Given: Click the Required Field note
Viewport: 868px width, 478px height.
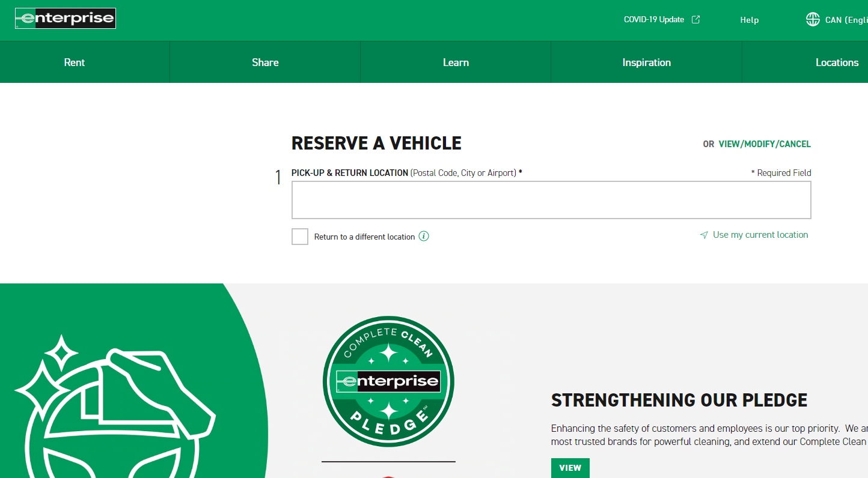Looking at the screenshot, I should click(x=781, y=173).
